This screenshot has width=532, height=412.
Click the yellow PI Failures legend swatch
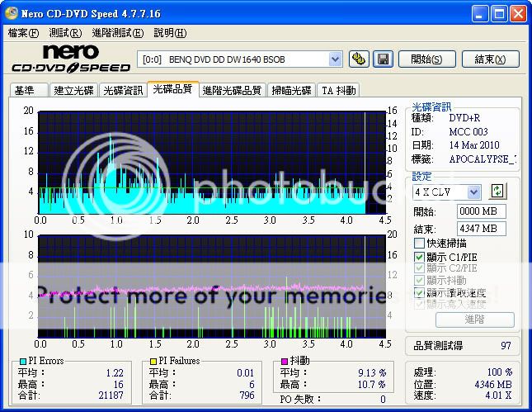click(x=153, y=361)
